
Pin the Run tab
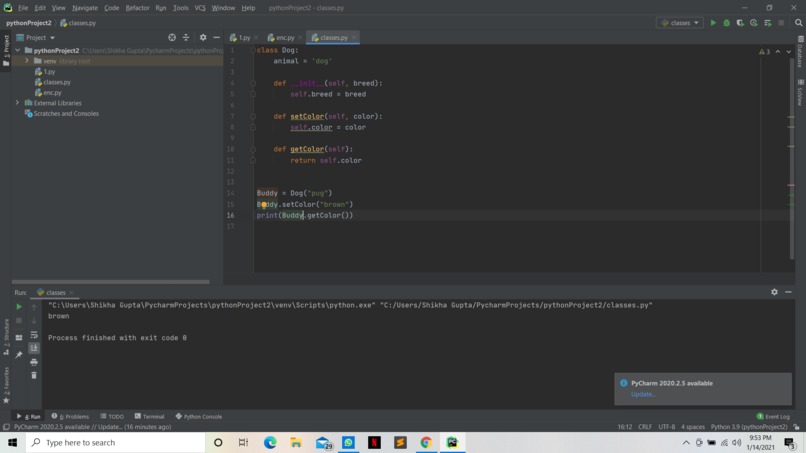[19, 354]
